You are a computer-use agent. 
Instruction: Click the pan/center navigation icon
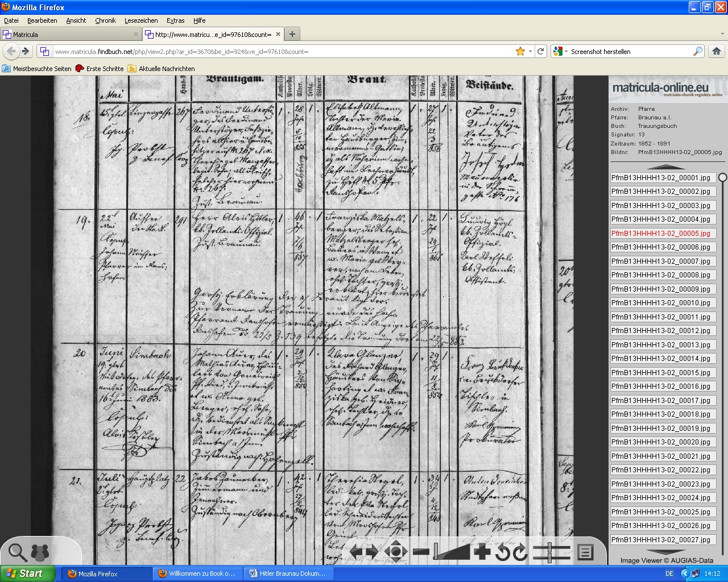click(396, 551)
